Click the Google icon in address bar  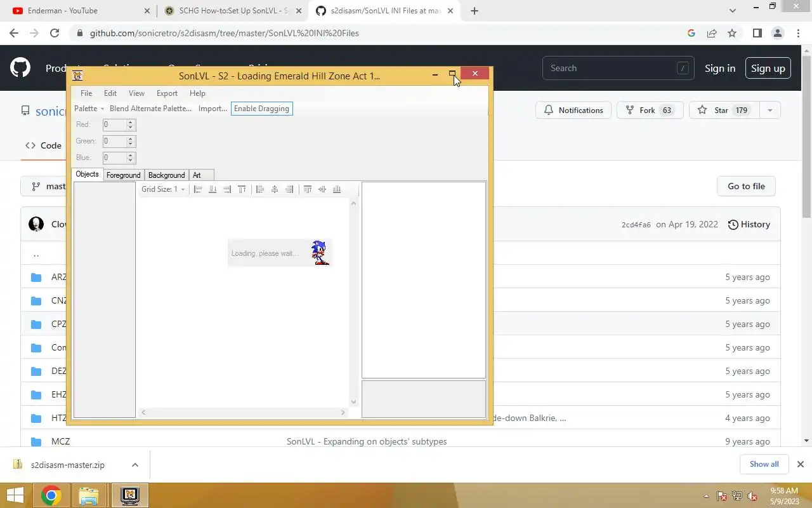point(691,33)
